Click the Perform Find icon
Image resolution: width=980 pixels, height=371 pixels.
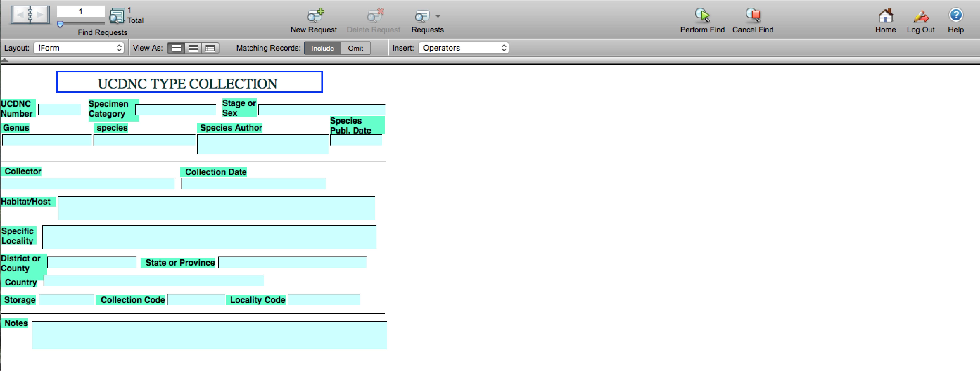tap(702, 16)
